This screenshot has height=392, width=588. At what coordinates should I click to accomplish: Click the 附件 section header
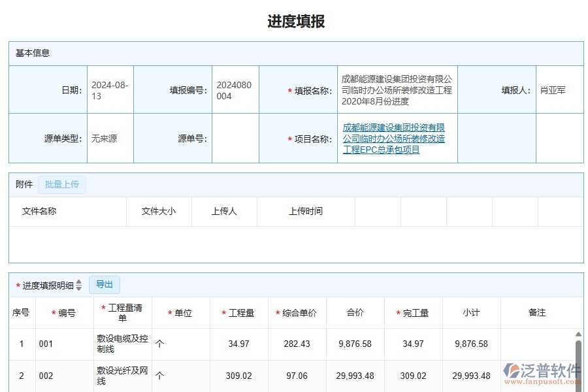tap(24, 184)
